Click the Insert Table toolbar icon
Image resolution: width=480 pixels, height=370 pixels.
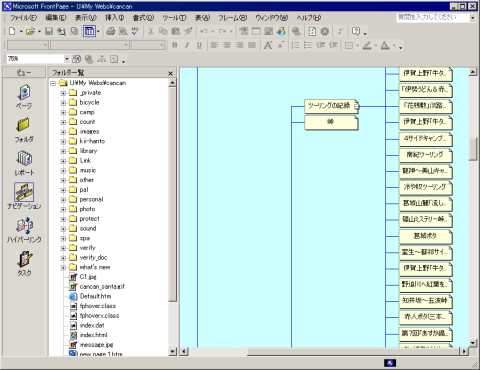pyautogui.click(x=256, y=31)
